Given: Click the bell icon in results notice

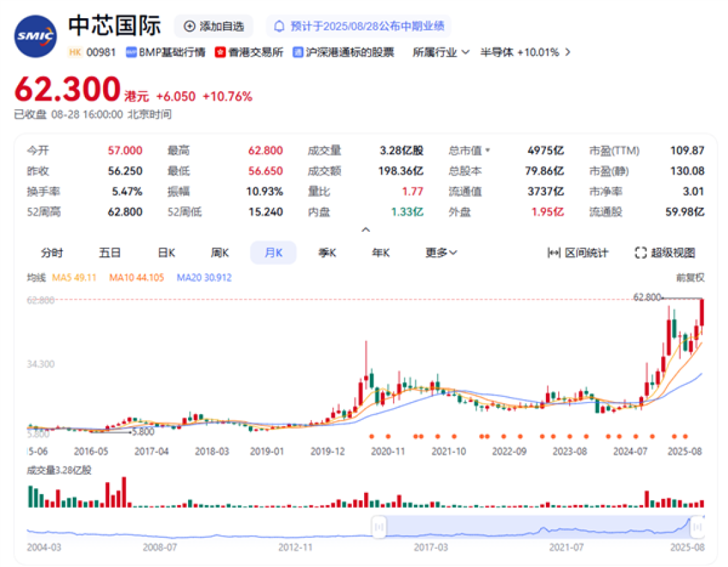Looking at the screenshot, I should pos(279,26).
